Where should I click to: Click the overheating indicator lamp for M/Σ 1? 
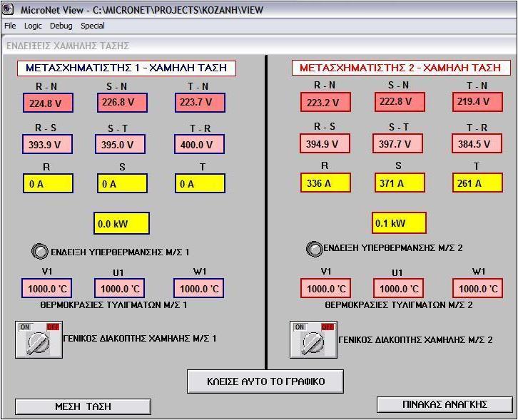[40, 252]
